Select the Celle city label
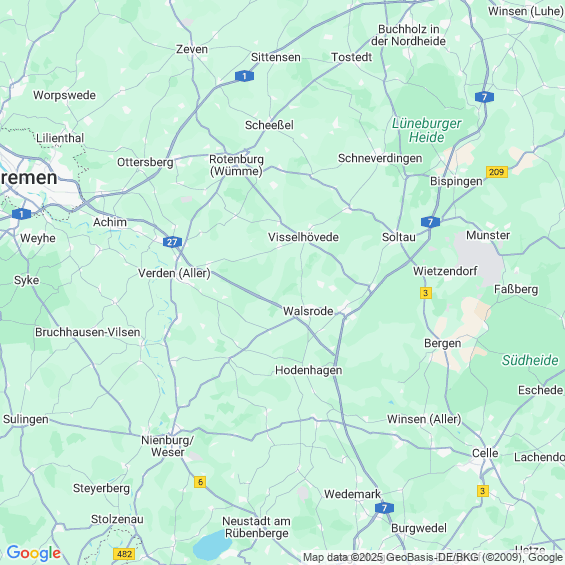565x565 pixels. pos(485,453)
